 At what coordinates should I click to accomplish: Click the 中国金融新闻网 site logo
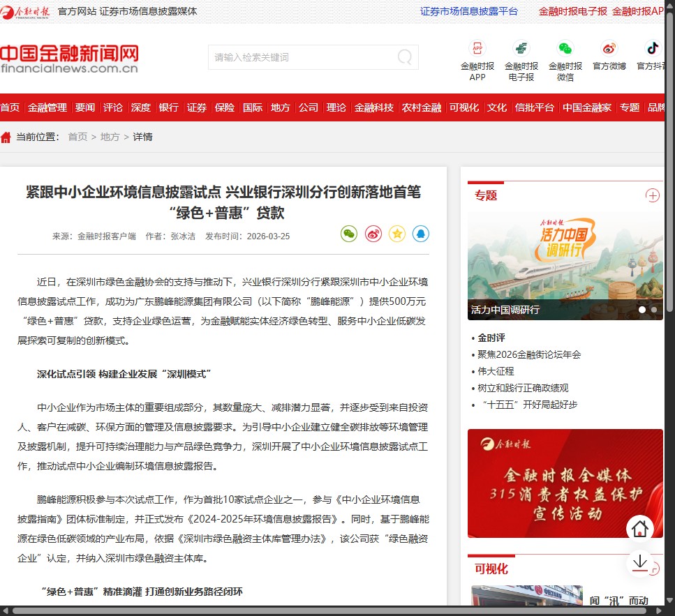(x=69, y=59)
